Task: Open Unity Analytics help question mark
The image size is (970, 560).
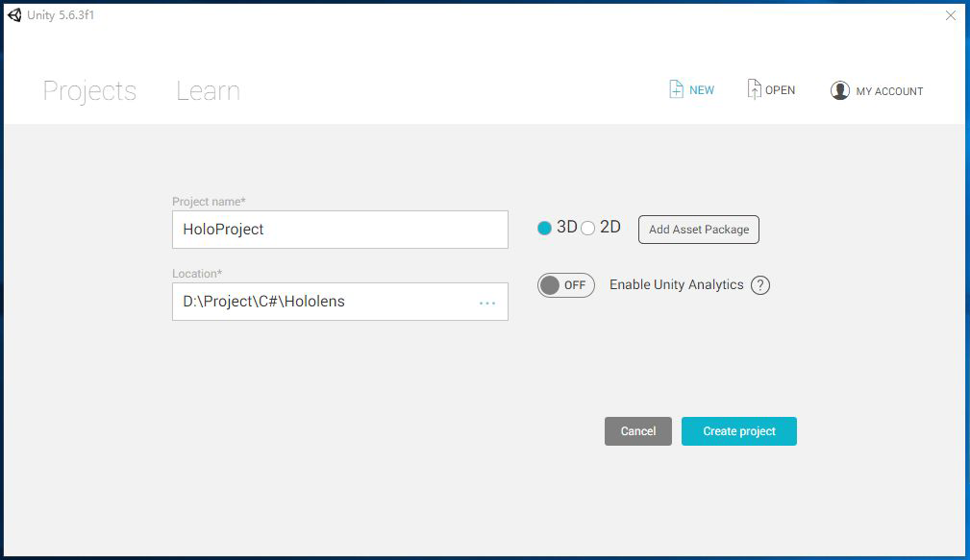Action: pos(759,285)
